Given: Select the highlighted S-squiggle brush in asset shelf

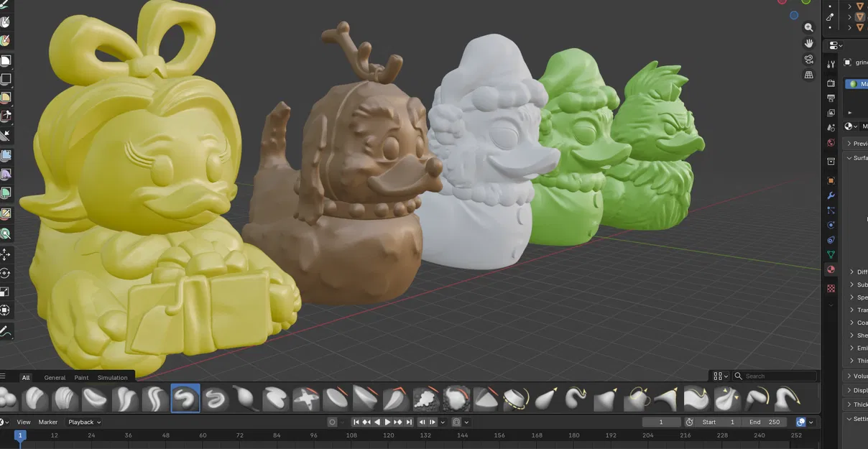Looking at the screenshot, I should pos(185,398).
